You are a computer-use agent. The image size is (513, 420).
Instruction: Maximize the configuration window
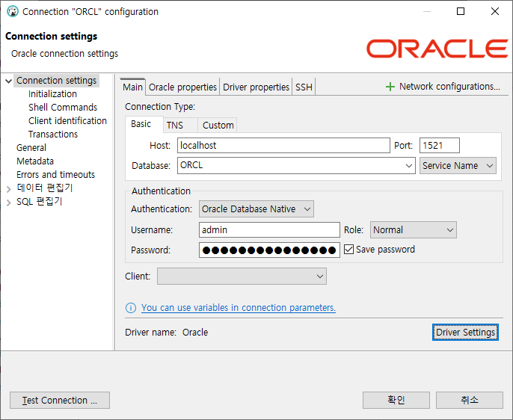(461, 11)
